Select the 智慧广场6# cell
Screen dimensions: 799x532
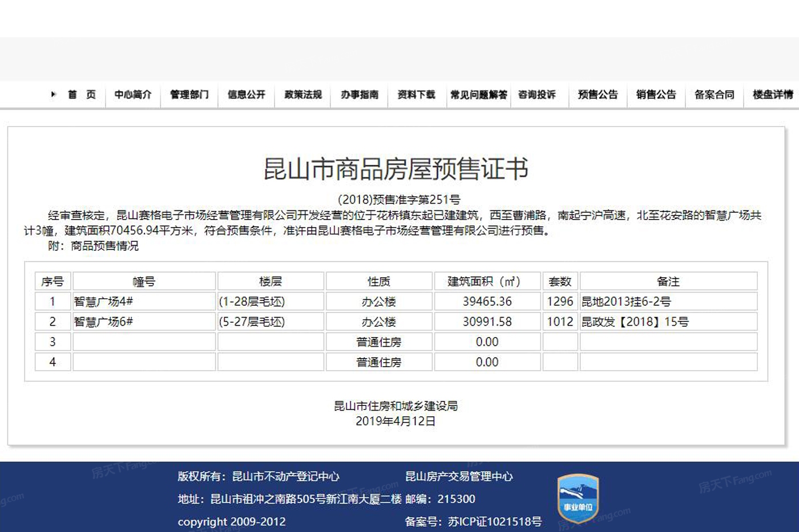point(144,322)
